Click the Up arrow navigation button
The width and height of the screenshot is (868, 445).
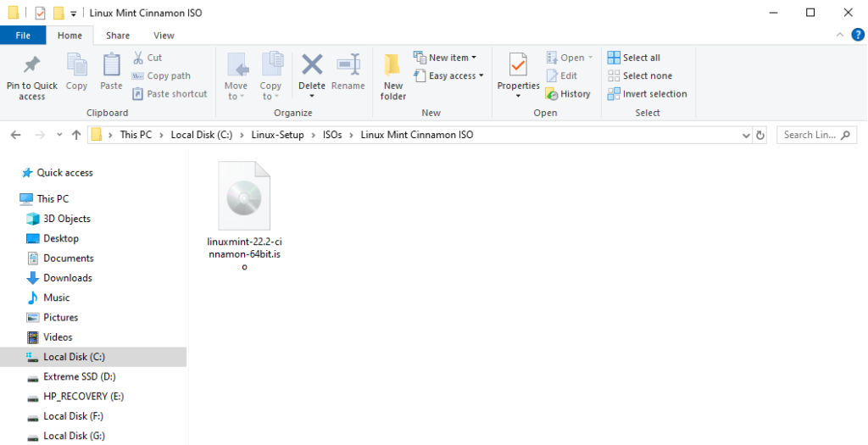(x=76, y=135)
